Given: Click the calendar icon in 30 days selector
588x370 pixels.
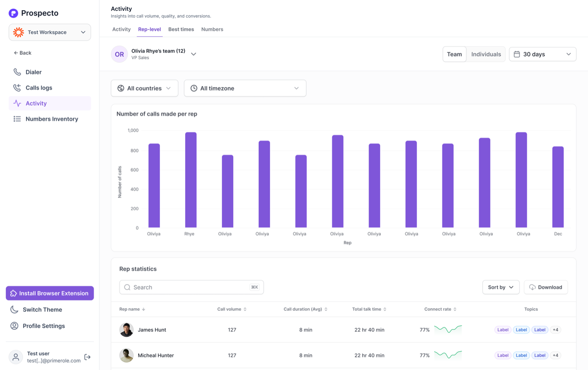Looking at the screenshot, I should point(516,54).
